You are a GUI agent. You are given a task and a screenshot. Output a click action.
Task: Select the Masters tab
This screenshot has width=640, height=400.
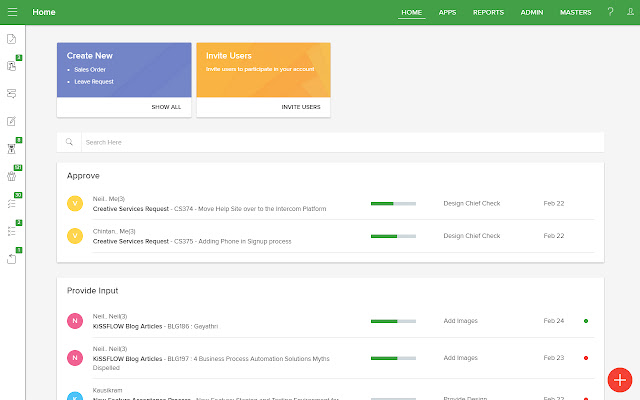pos(575,12)
